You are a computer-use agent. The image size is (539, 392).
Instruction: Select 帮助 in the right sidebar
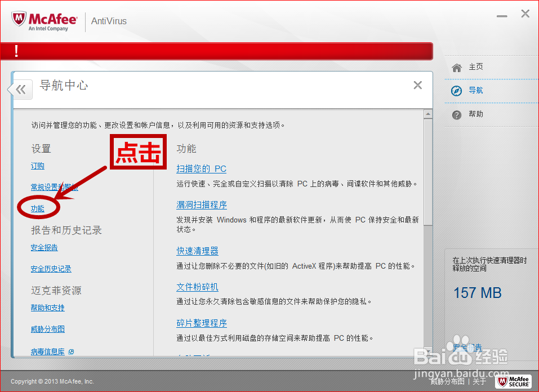tap(476, 114)
